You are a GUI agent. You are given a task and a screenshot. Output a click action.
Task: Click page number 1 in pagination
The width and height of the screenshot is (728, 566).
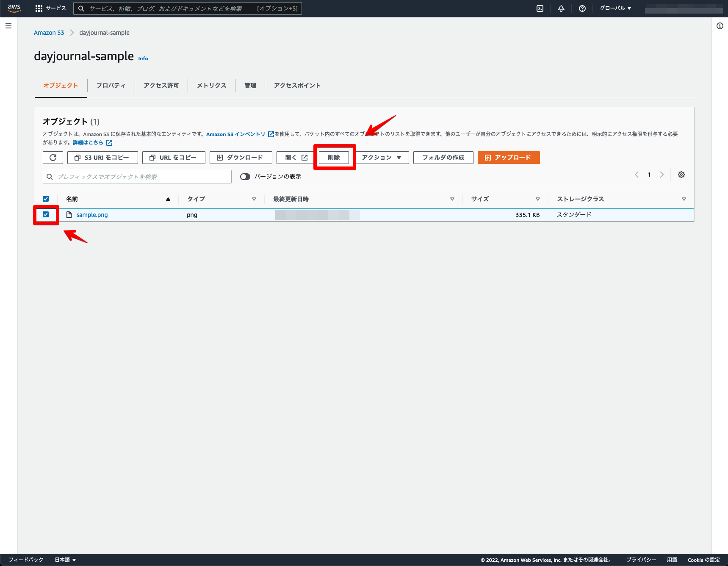(x=649, y=175)
